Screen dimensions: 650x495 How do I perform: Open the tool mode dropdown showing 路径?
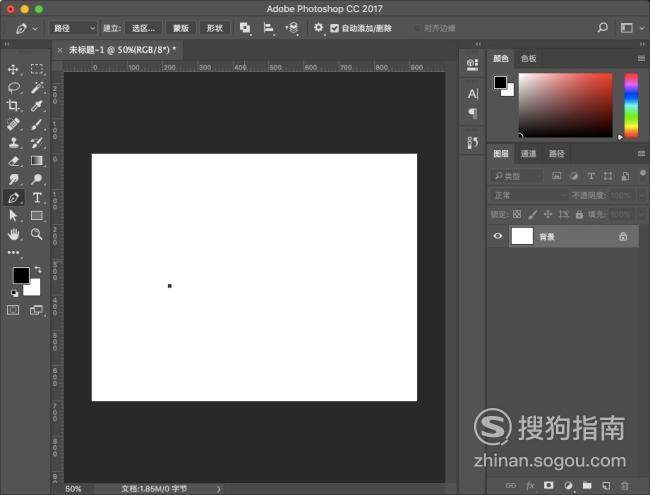point(73,28)
